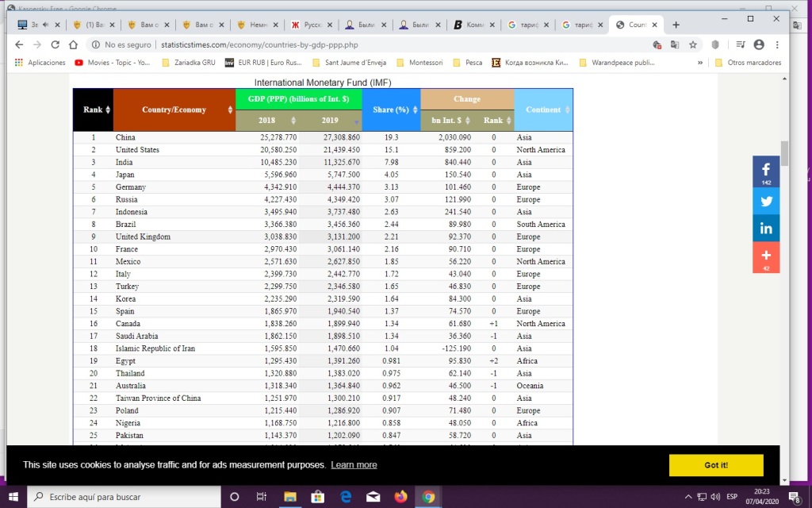The width and height of the screenshot is (812, 508).
Task: Open Chrome profile avatar icon
Action: point(759,45)
